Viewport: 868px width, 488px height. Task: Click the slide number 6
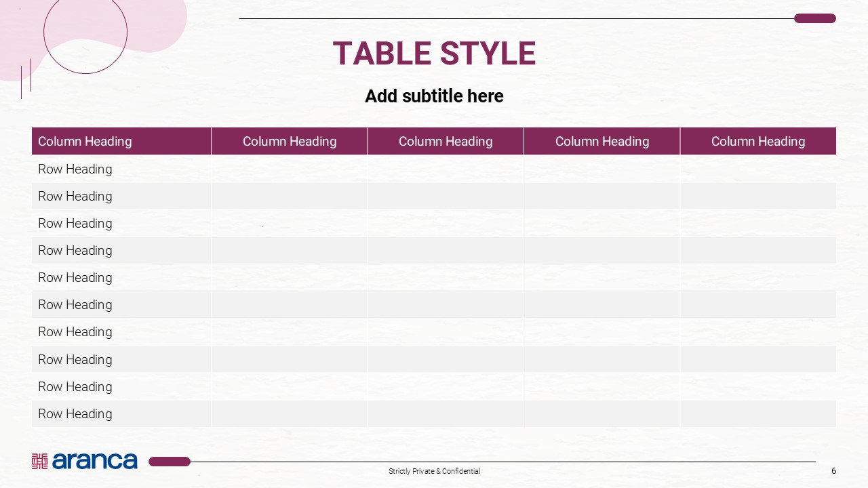pyautogui.click(x=833, y=471)
